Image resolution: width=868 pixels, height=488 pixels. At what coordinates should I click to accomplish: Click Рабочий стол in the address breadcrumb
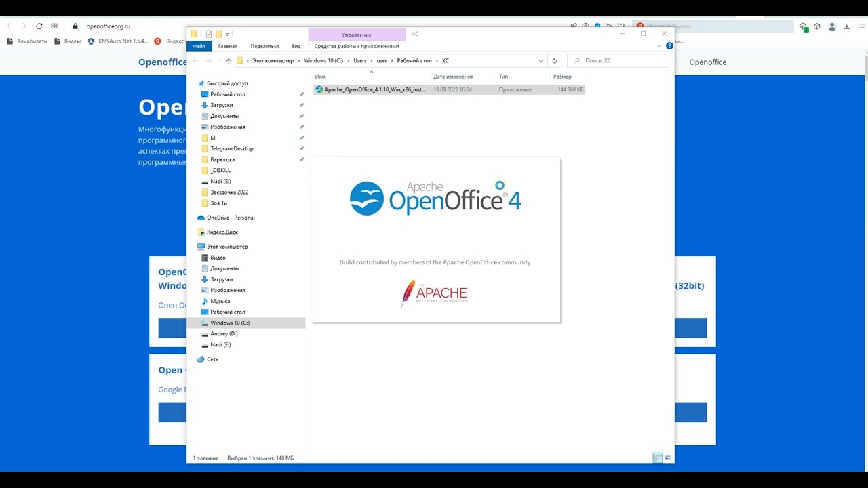pyautogui.click(x=414, y=61)
